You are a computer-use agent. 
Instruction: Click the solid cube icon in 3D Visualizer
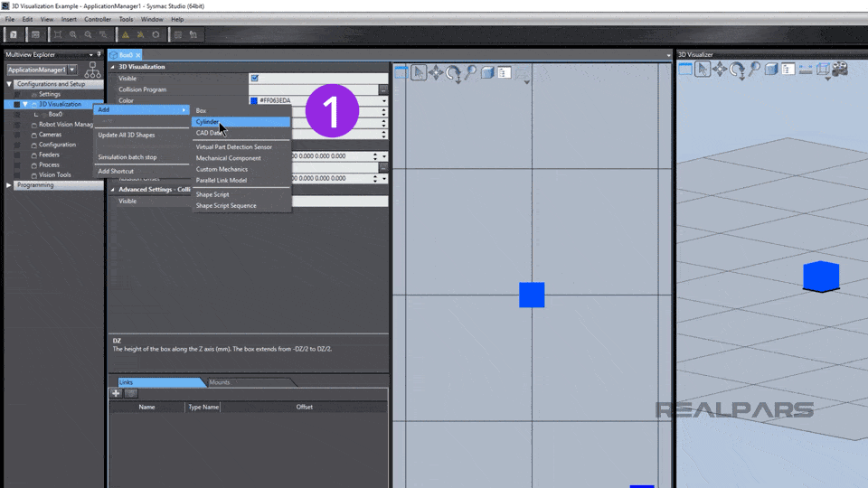pyautogui.click(x=771, y=70)
